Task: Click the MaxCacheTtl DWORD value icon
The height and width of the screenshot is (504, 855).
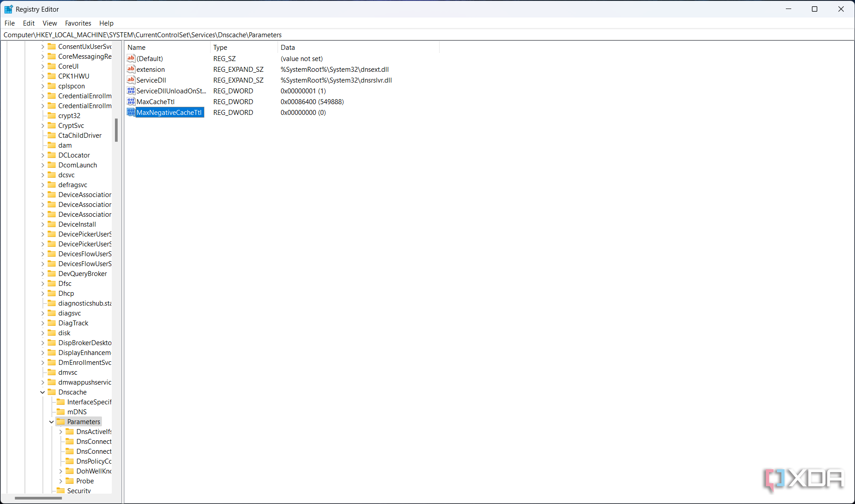Action: tap(131, 101)
